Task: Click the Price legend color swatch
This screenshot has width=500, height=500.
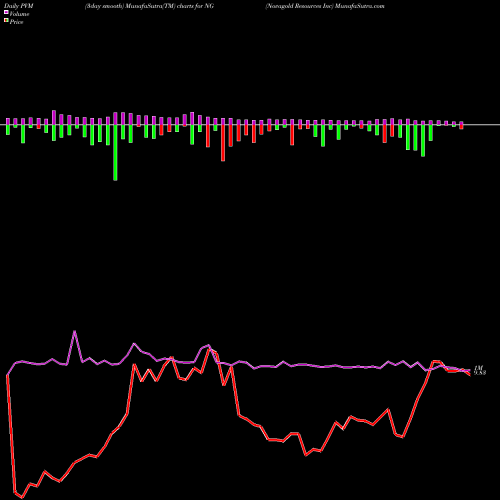Action: (6, 21)
